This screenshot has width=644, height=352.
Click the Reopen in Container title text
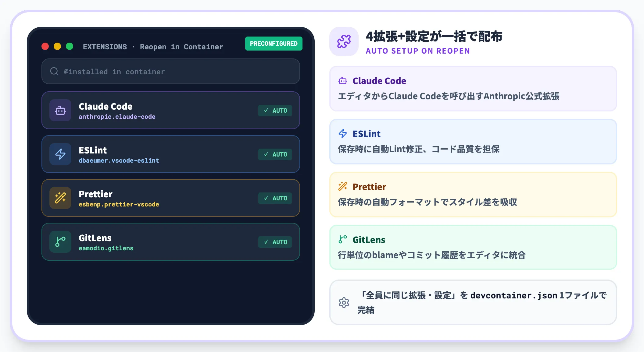[182, 47]
